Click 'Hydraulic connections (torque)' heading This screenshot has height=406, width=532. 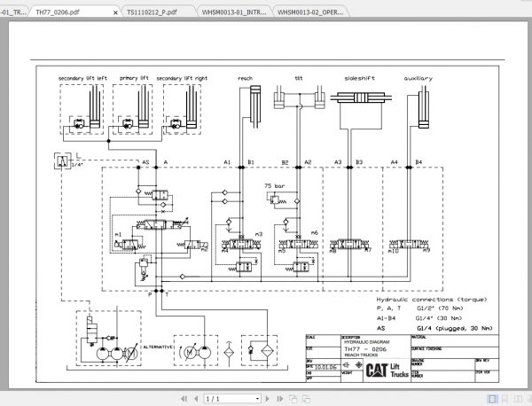click(x=432, y=300)
